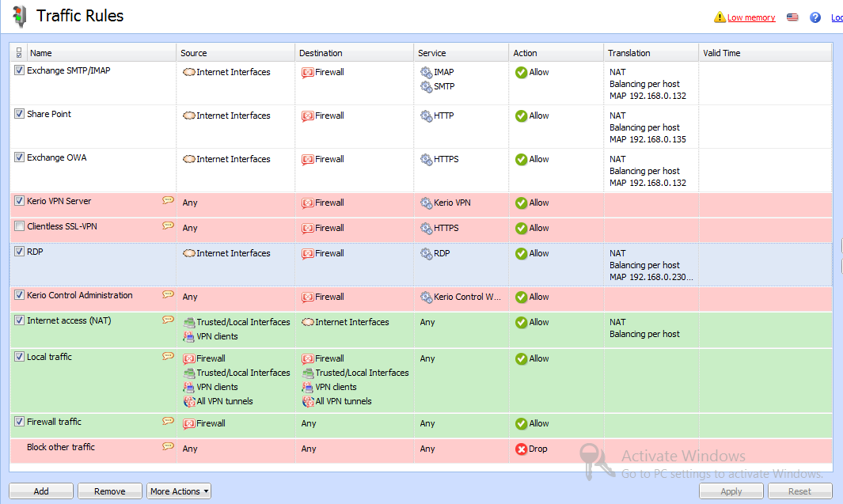Click the IMAP service gear icon
The width and height of the screenshot is (843, 504).
427,72
